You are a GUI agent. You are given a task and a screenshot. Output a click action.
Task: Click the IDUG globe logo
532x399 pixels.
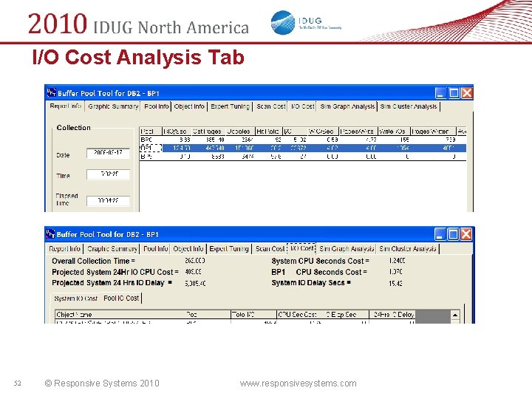(283, 22)
